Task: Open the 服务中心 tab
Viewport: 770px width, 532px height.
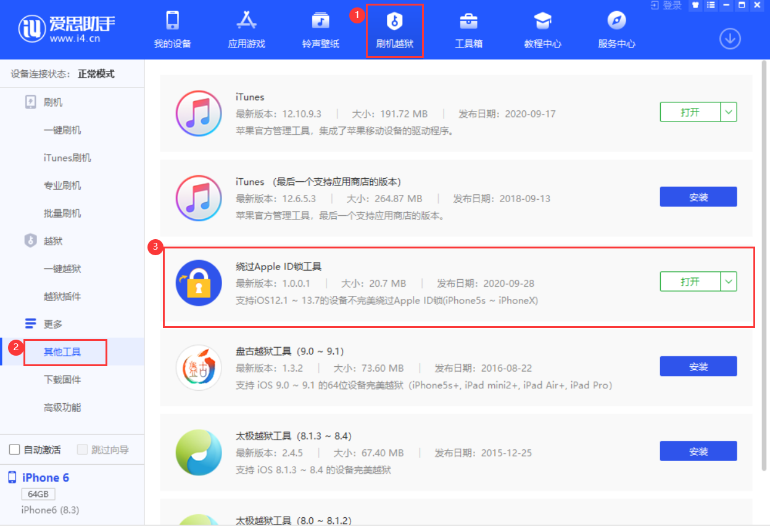Action: click(616, 30)
